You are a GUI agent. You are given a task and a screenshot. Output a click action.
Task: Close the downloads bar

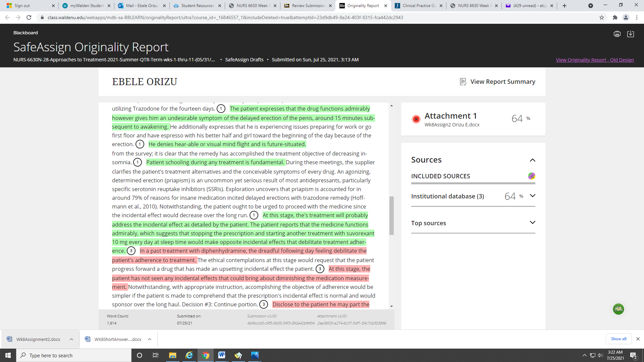point(638,339)
